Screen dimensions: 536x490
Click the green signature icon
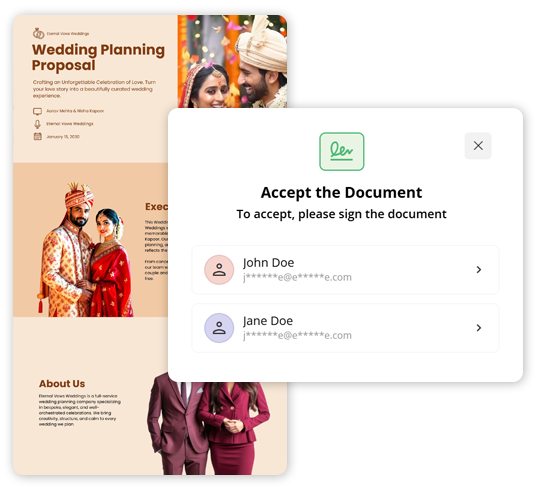pyautogui.click(x=341, y=151)
